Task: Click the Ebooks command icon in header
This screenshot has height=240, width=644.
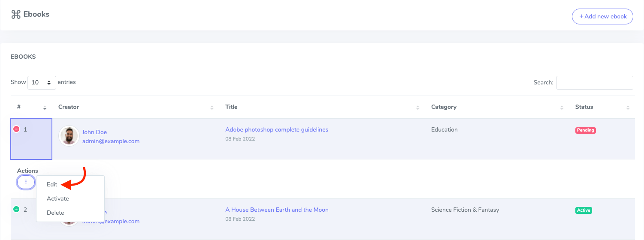Action: (x=16, y=15)
